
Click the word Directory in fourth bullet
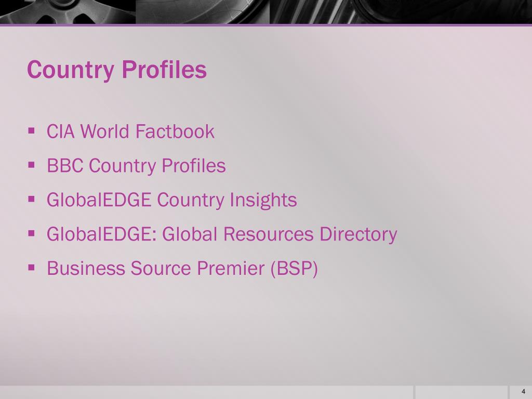tap(358, 234)
